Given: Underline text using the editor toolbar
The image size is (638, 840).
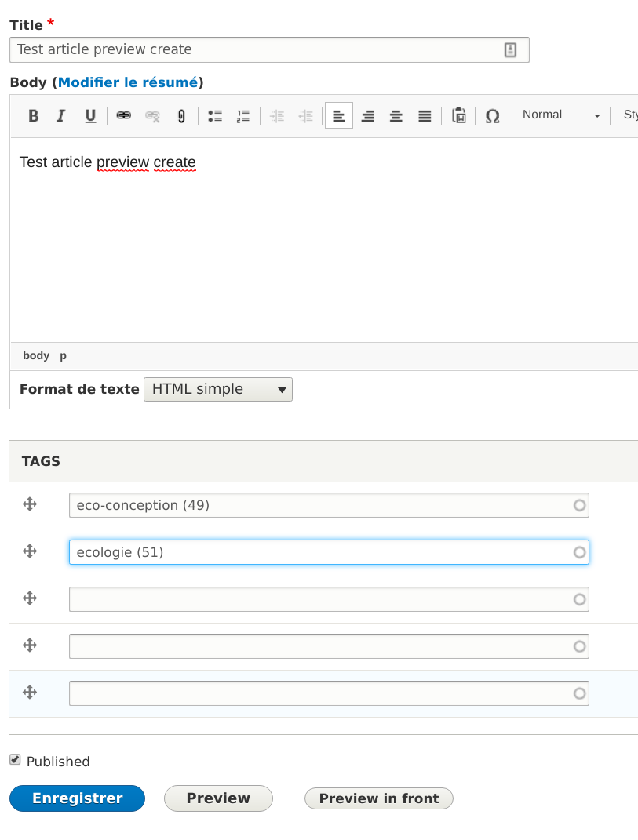Looking at the screenshot, I should click(x=90, y=115).
